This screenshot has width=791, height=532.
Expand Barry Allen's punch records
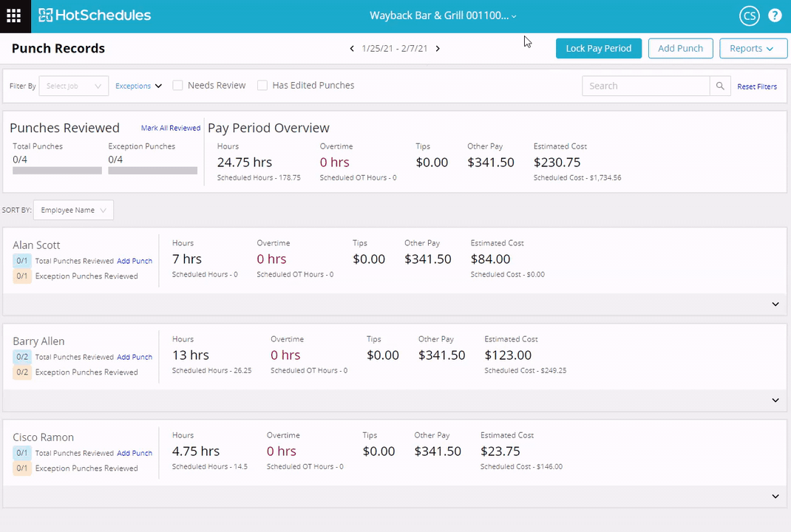coord(775,400)
